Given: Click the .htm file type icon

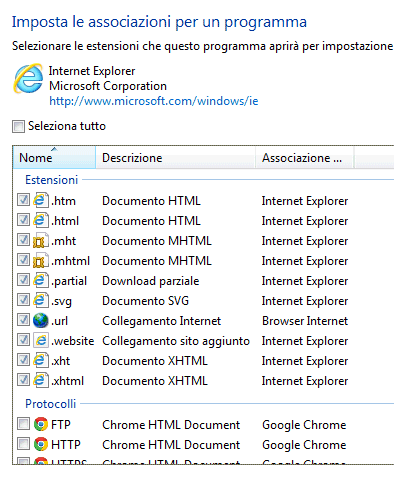Looking at the screenshot, I should 41,200.
